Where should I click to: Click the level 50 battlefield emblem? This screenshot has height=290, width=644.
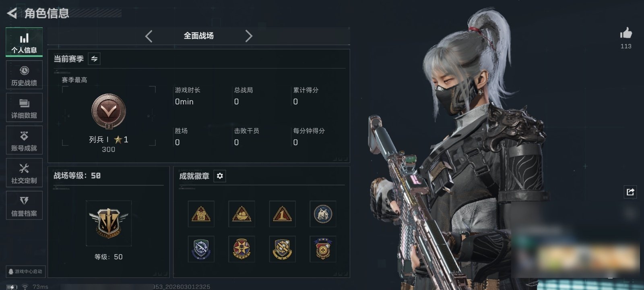[109, 223]
